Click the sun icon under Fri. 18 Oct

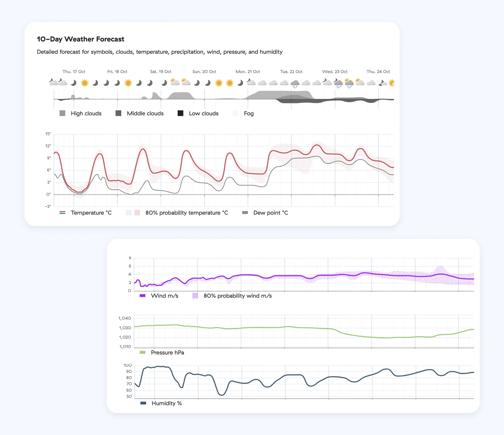pos(128,83)
